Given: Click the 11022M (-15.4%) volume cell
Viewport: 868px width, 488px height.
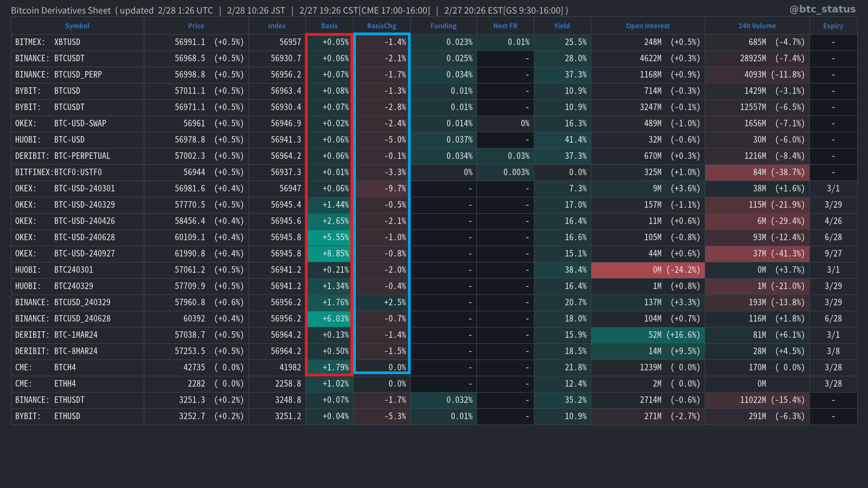Looking at the screenshot, I should (x=757, y=400).
